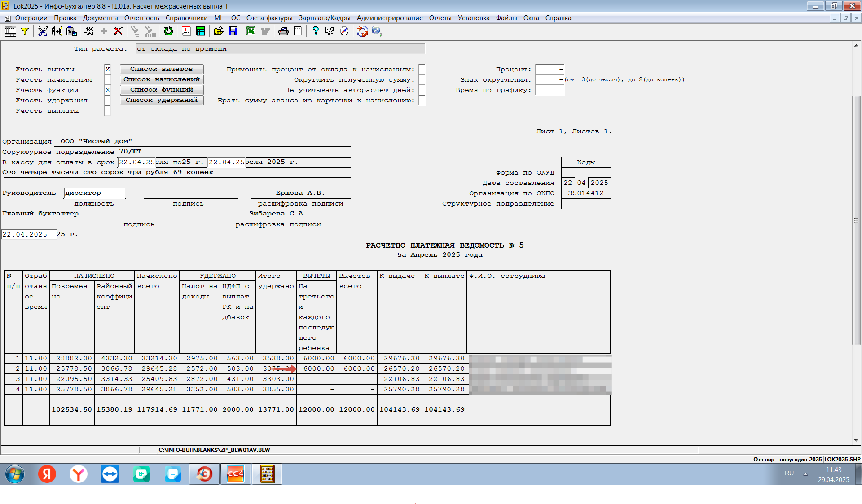The height and width of the screenshot is (504, 862).
Task: Click the copy icon next to scissors
Action: click(57, 31)
